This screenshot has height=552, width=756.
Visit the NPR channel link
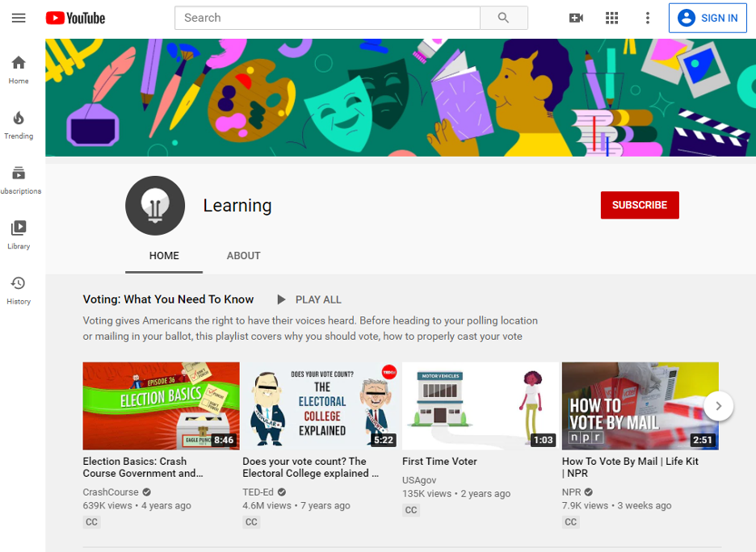point(571,491)
